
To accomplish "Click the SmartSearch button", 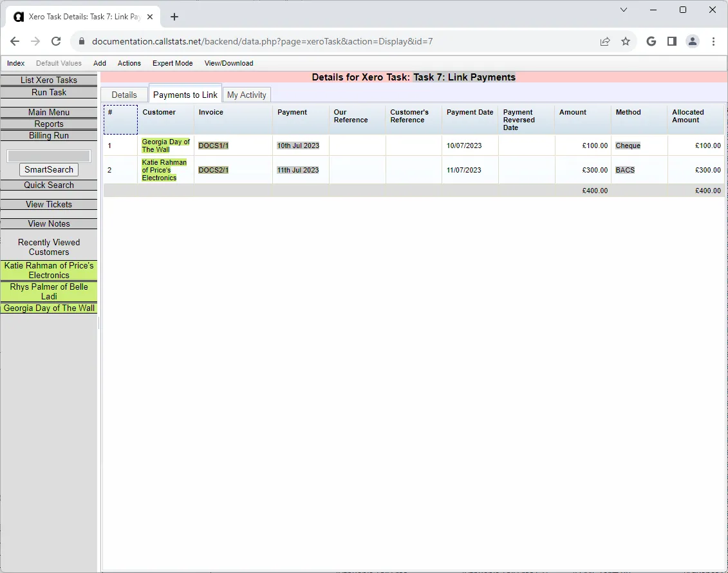I will coord(49,169).
